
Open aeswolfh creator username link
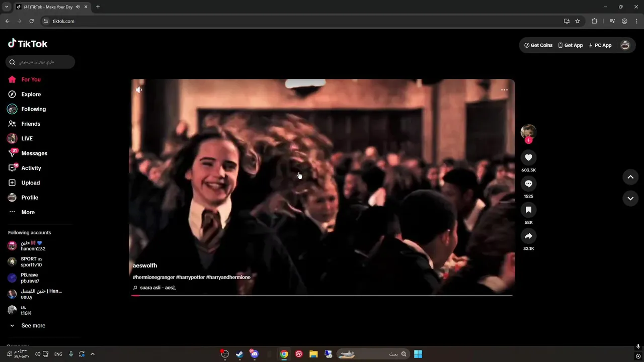pyautogui.click(x=145, y=265)
